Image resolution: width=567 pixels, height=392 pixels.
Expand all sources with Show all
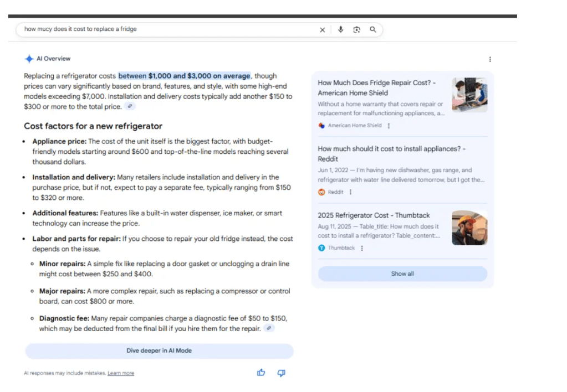(402, 274)
